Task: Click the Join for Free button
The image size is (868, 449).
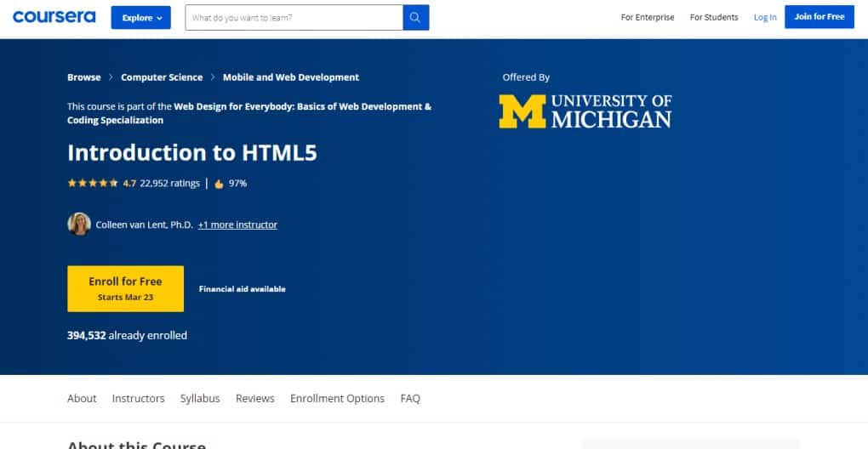Action: [x=819, y=17]
